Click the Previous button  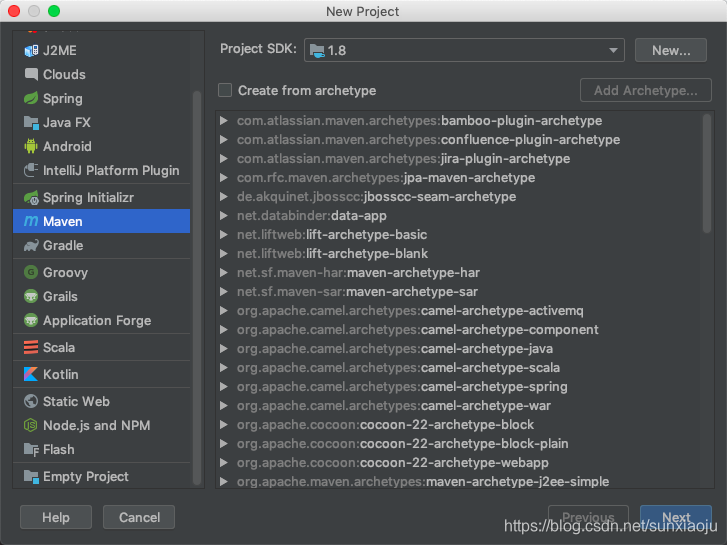588,517
